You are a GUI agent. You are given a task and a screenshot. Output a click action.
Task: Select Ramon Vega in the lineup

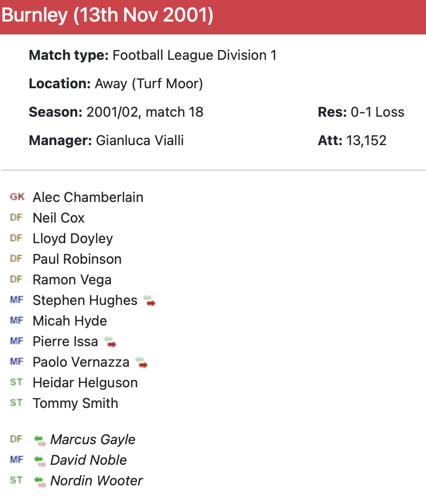click(x=72, y=280)
